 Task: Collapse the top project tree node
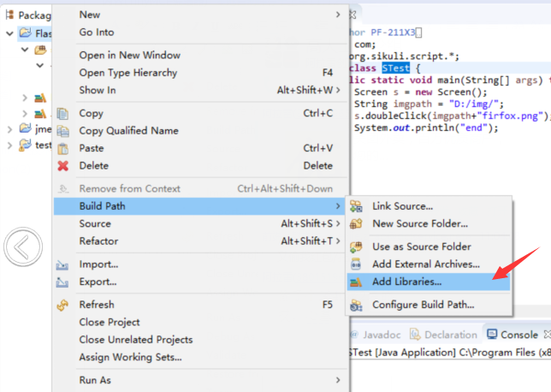point(9,33)
